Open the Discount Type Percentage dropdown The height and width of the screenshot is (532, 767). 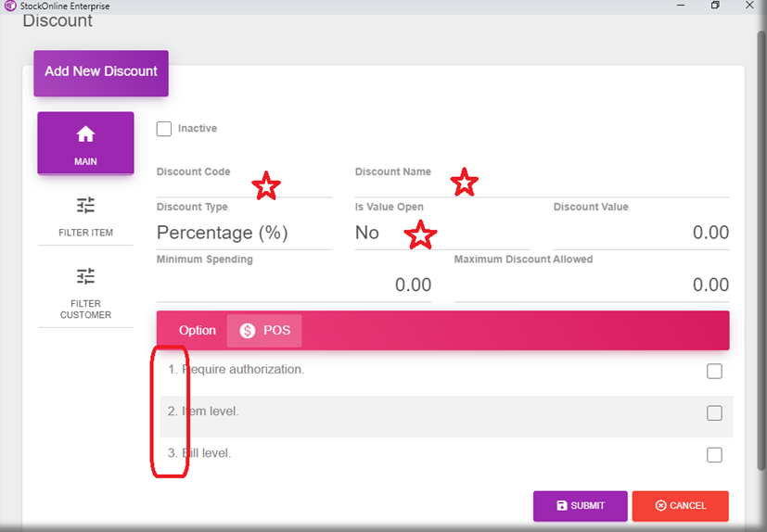(x=243, y=234)
